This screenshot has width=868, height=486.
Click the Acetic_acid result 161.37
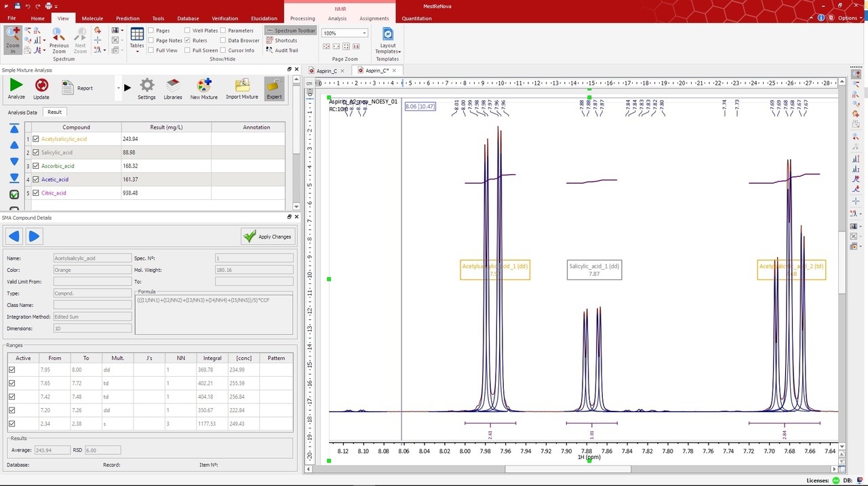click(x=166, y=180)
